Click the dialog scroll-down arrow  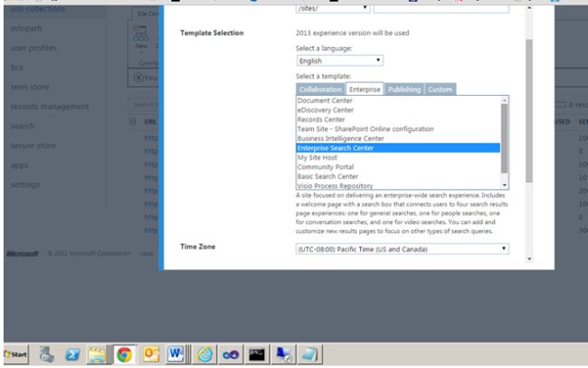pos(529,259)
